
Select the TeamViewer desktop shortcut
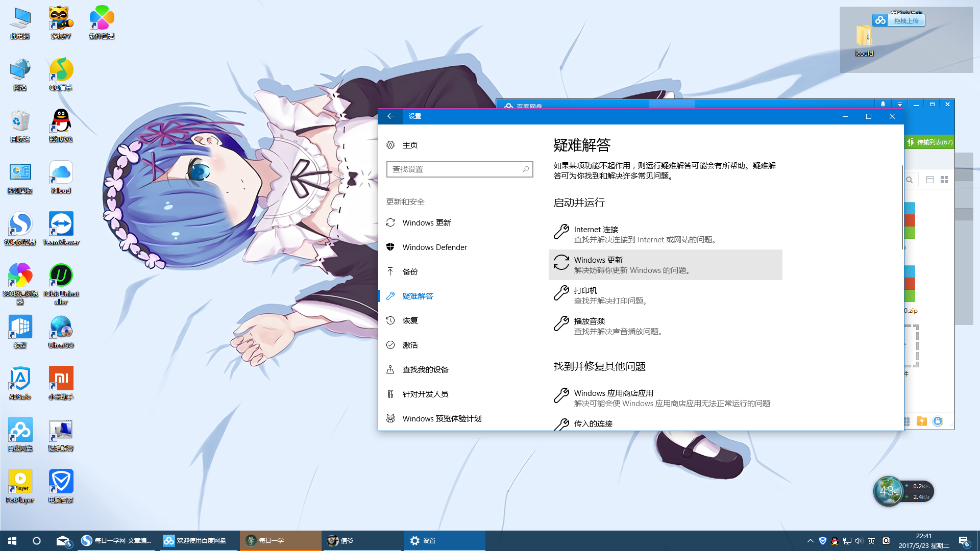pyautogui.click(x=61, y=230)
